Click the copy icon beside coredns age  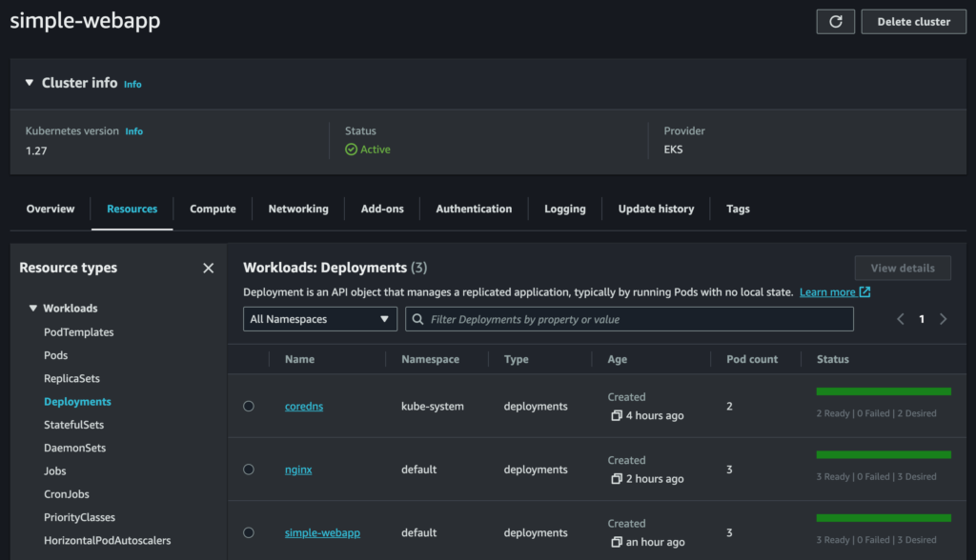pyautogui.click(x=617, y=416)
